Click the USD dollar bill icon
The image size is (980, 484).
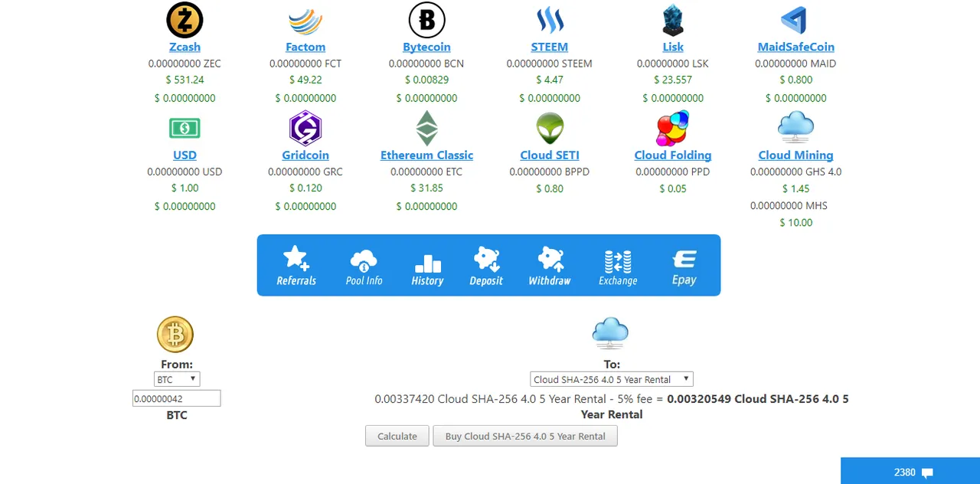click(x=185, y=128)
